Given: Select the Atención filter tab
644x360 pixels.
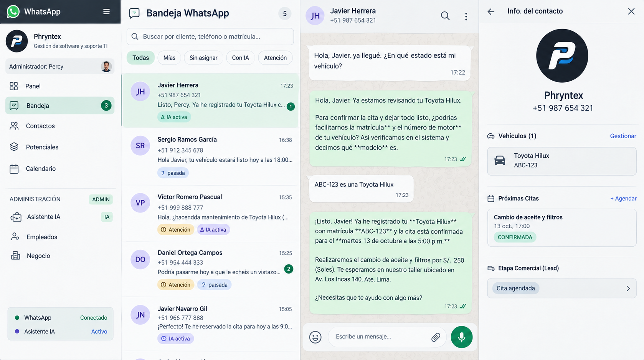Looking at the screenshot, I should point(275,58).
